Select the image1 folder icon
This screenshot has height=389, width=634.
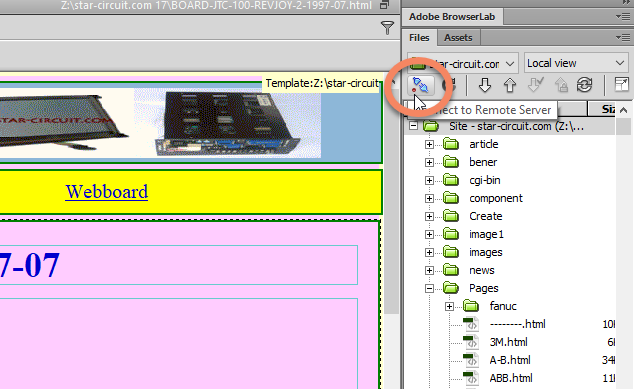pyautogui.click(x=451, y=234)
